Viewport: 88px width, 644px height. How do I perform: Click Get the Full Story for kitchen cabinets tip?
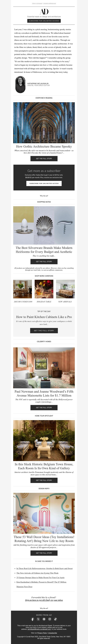point(44,331)
